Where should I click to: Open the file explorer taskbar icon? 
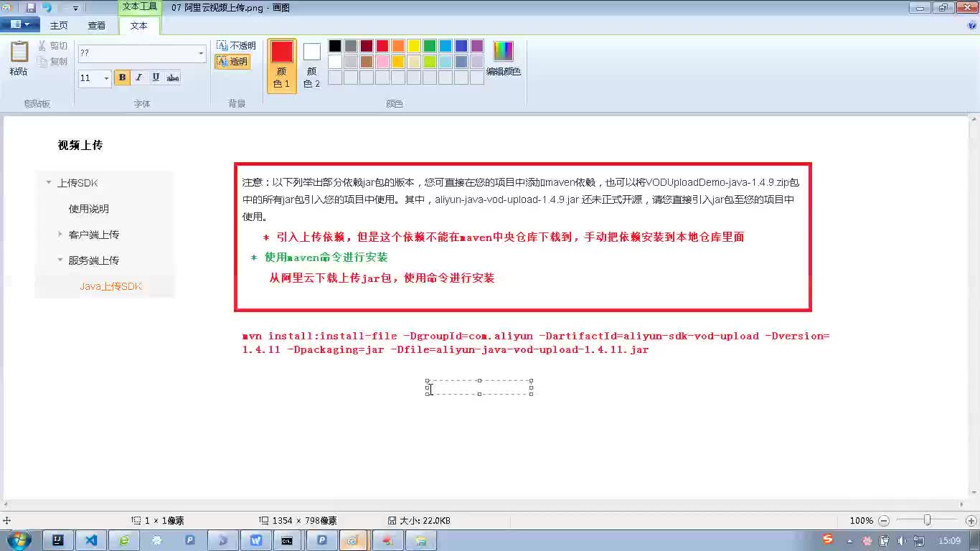click(421, 540)
